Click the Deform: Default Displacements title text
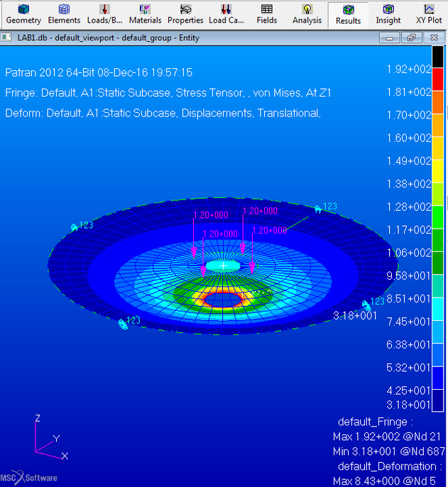This screenshot has height=487, width=448. (x=163, y=113)
